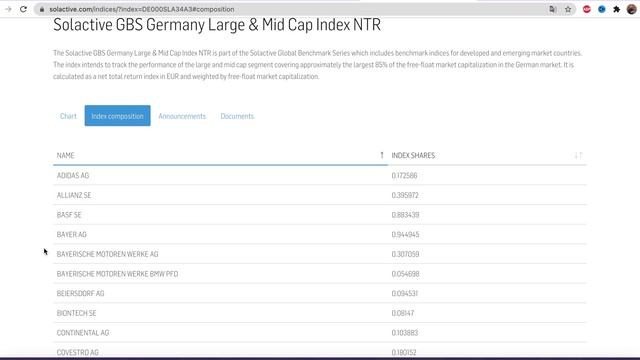Click index shares value 0.944945
Image resolution: width=640 pixels, height=360 pixels.
click(x=405, y=234)
